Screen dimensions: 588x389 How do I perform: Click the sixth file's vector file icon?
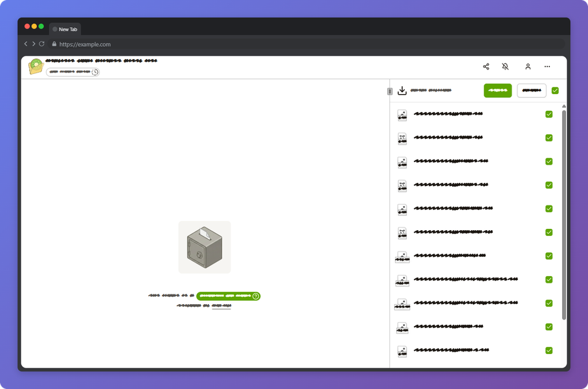pos(402,233)
